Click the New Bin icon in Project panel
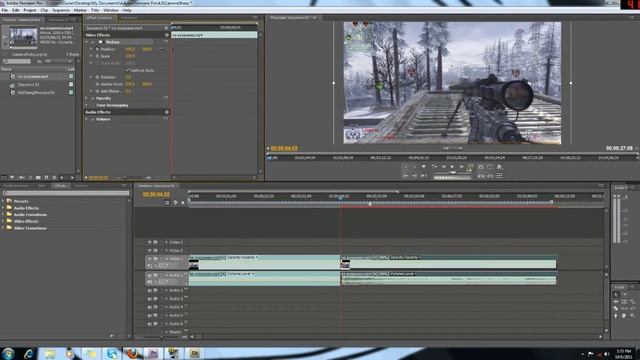Viewport: 640px width, 360px height. [x=38, y=178]
